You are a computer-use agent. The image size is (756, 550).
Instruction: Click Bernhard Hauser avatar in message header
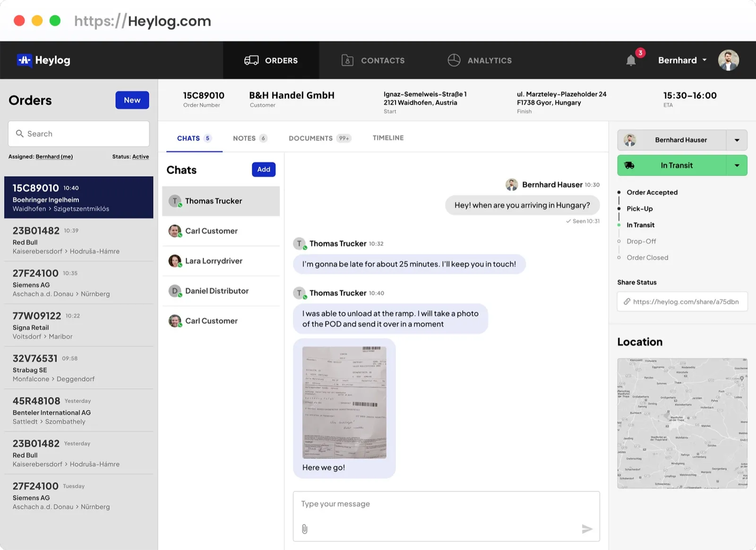pos(512,185)
